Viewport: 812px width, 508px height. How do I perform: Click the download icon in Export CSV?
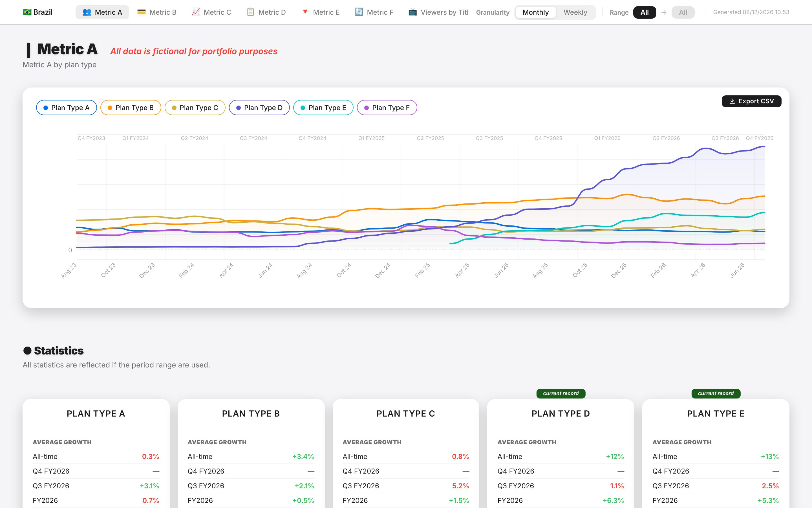coord(732,102)
